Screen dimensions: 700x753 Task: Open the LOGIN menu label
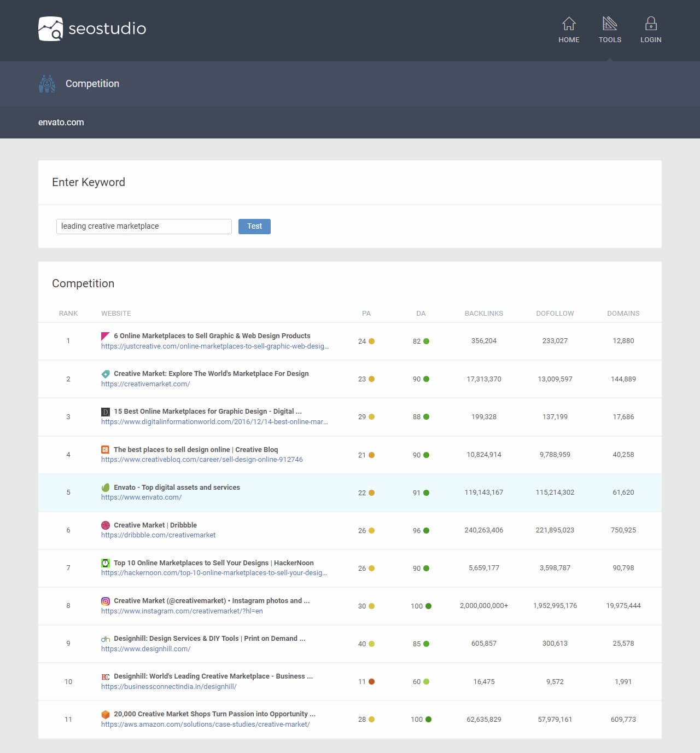click(651, 40)
